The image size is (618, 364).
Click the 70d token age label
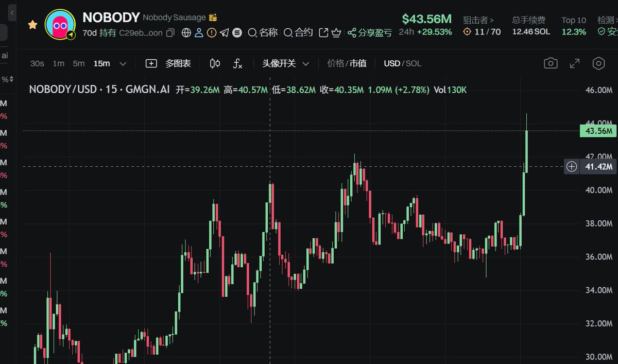click(x=90, y=33)
